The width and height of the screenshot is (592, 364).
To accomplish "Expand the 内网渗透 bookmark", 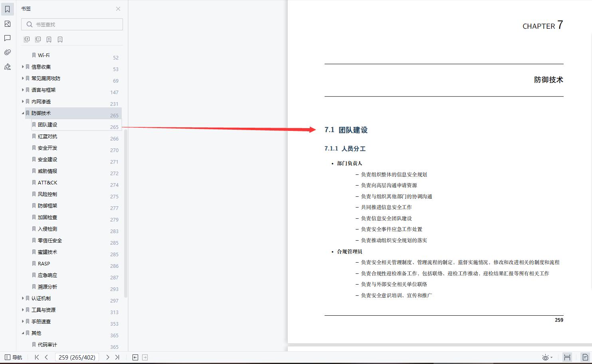I will pos(23,101).
